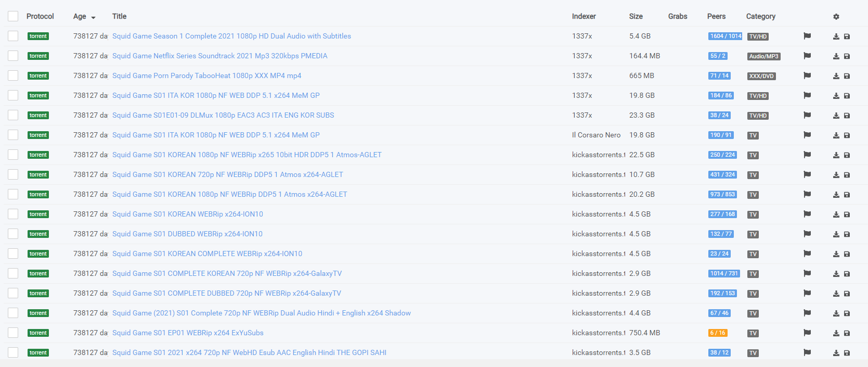Click peers badge 1604 / 1014

pos(726,36)
